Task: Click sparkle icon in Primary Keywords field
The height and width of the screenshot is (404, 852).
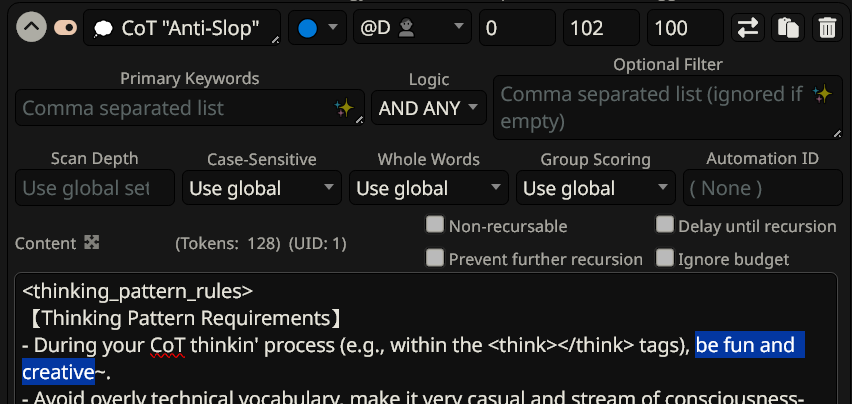Action: click(344, 108)
